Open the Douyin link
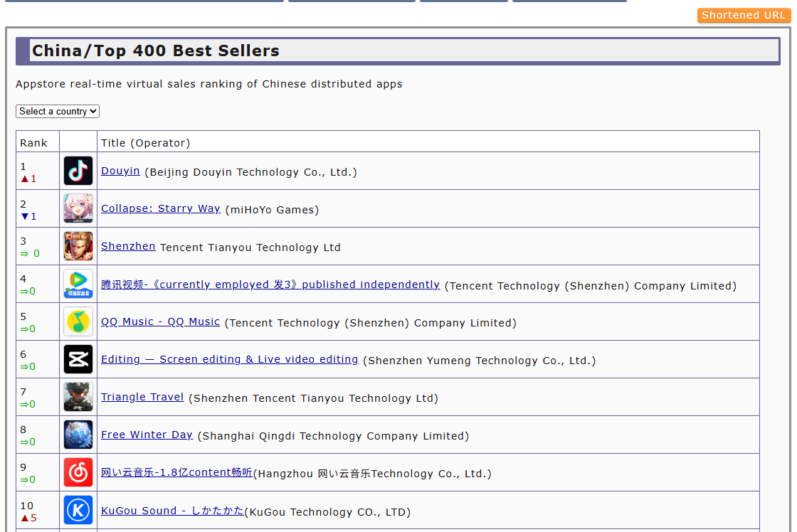797x532 pixels. pos(120,171)
